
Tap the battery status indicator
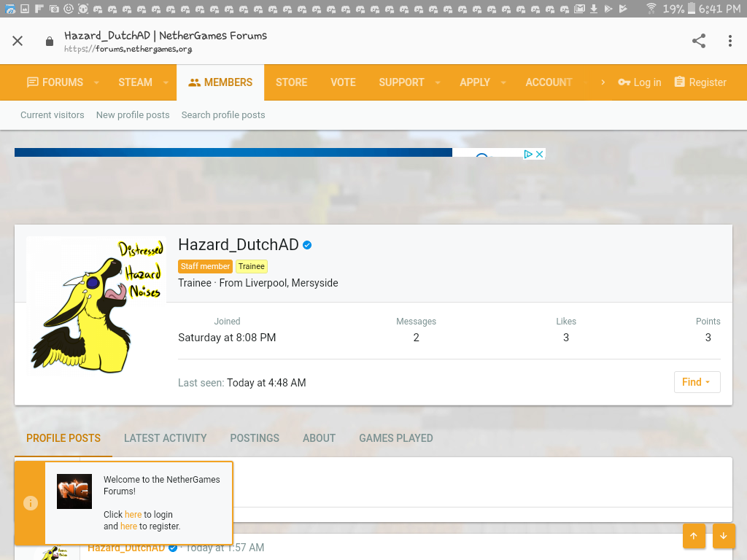(691, 8)
